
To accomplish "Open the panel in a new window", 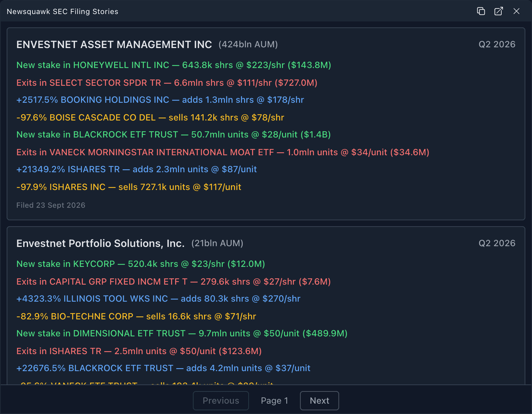I will click(498, 11).
